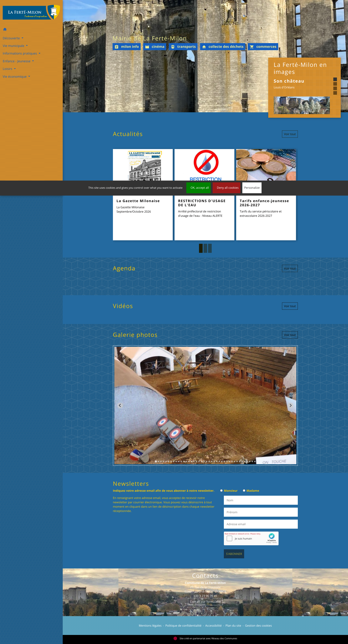The height and width of the screenshot is (644, 348).
Task: Click the La Ferté-Milon logo
Action: coord(31,12)
